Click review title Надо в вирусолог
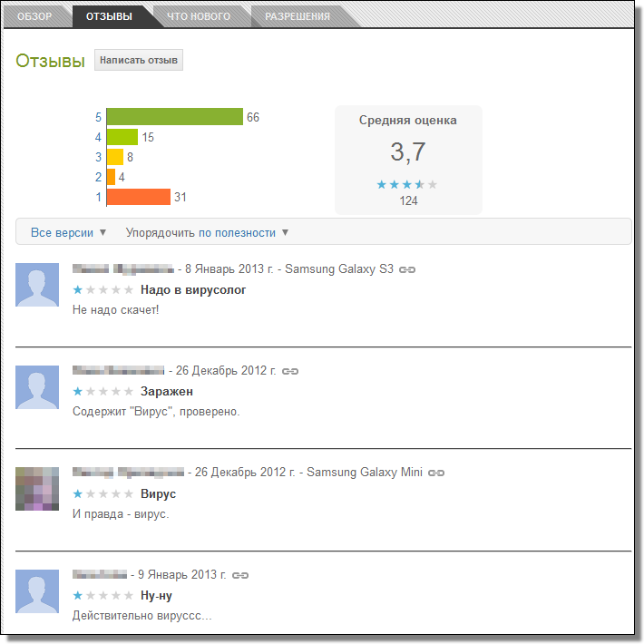This screenshot has width=644, height=644. click(193, 290)
